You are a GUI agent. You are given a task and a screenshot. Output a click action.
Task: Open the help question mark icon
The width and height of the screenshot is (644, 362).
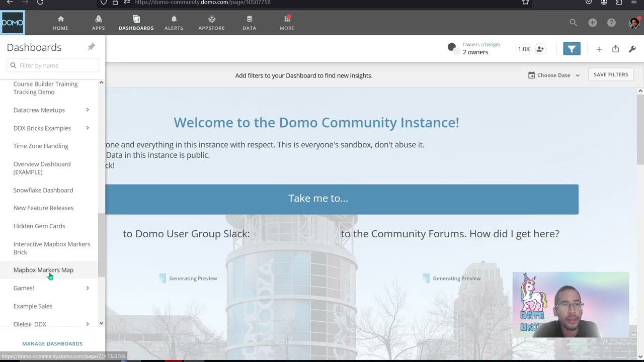[x=611, y=23]
